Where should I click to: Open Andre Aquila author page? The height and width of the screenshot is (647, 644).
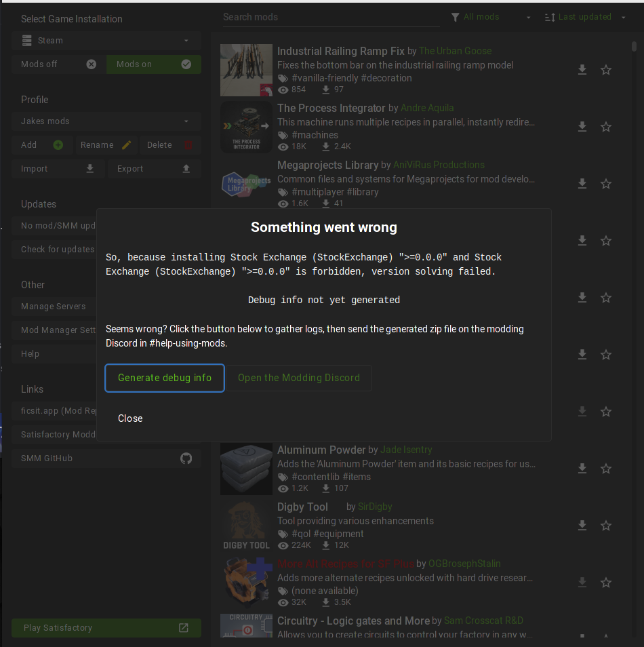(x=427, y=108)
